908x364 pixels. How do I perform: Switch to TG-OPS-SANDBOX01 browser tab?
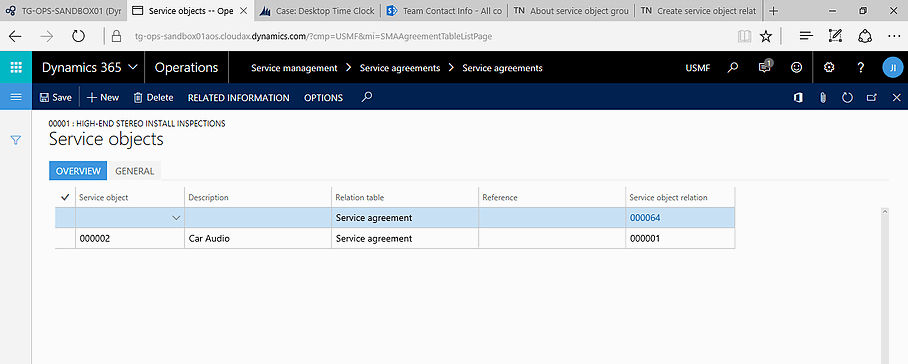[x=63, y=10]
